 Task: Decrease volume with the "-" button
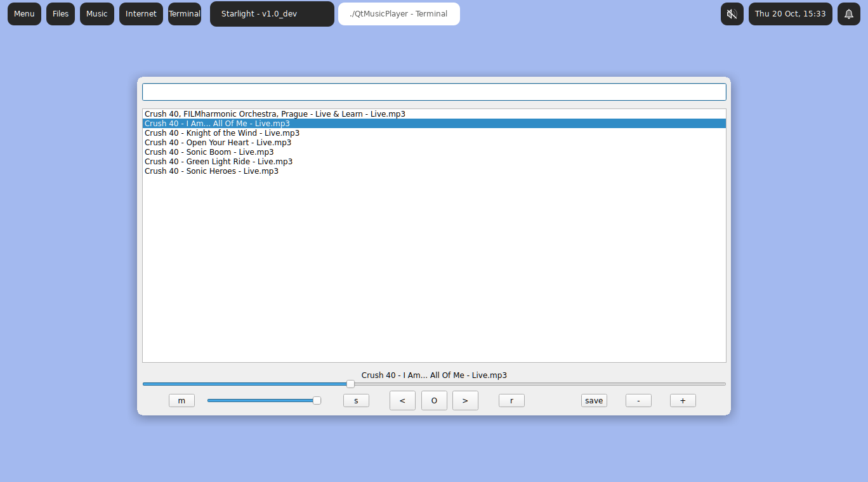[x=638, y=400]
